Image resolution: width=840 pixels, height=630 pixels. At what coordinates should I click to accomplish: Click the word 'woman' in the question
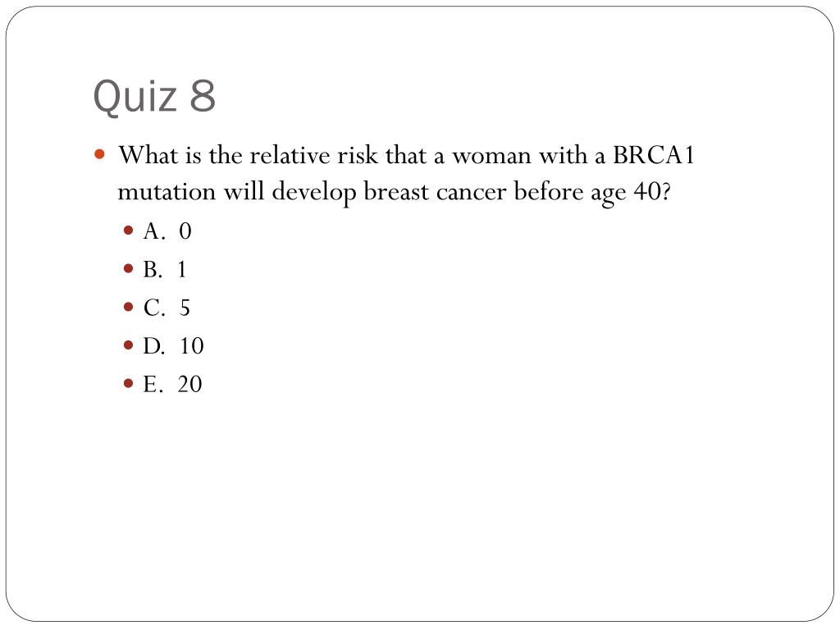492,157
